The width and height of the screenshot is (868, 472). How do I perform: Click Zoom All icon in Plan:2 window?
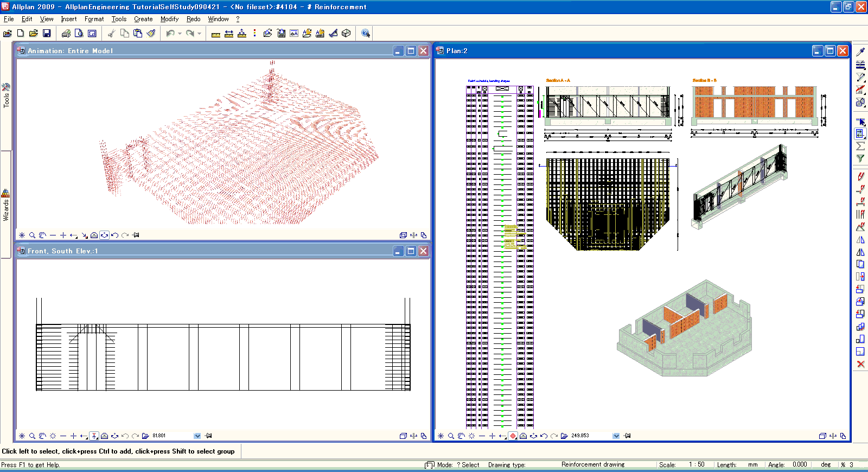point(441,436)
